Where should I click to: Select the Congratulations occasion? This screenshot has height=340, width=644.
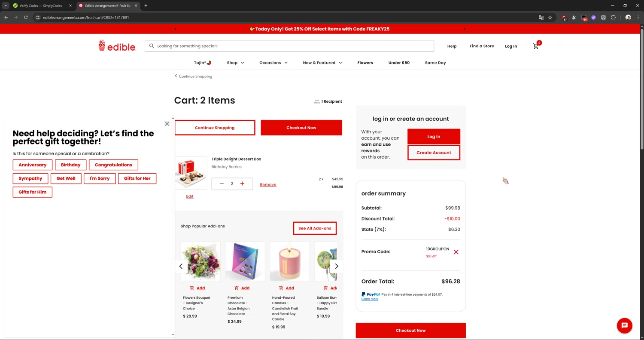[x=113, y=165]
